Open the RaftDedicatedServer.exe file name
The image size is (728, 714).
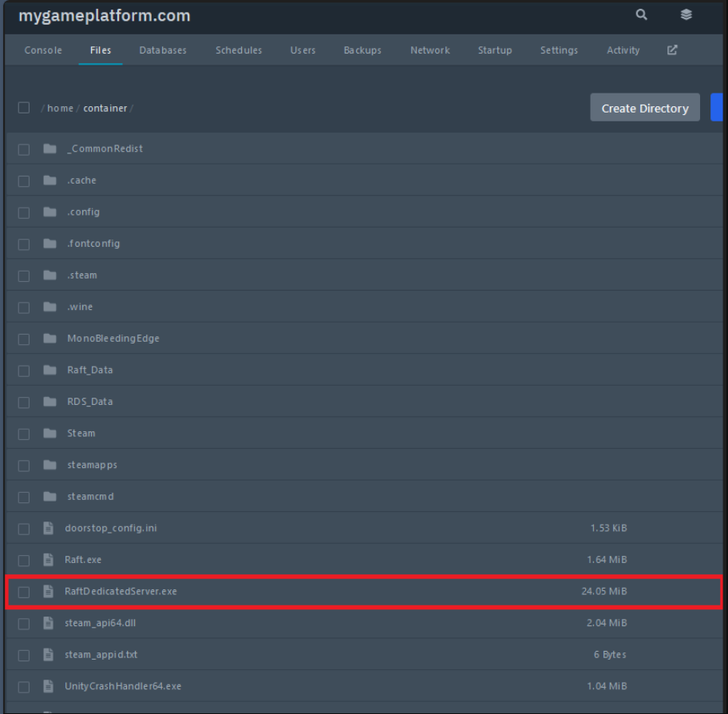tap(121, 591)
